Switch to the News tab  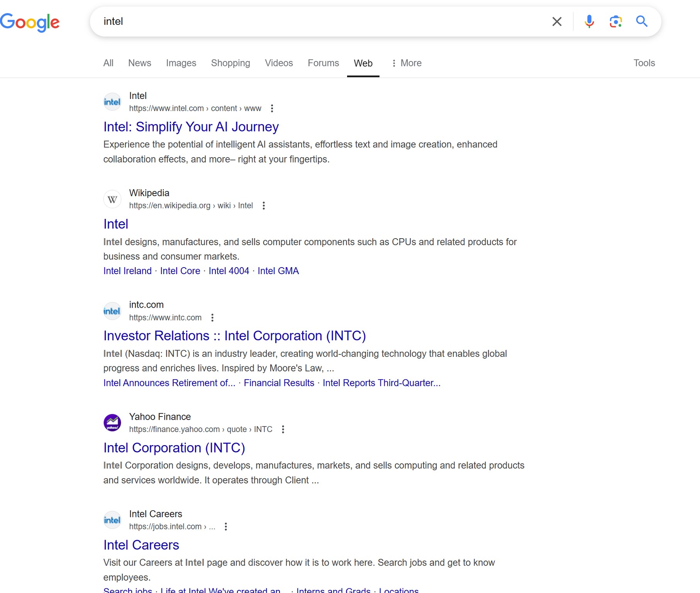point(140,63)
